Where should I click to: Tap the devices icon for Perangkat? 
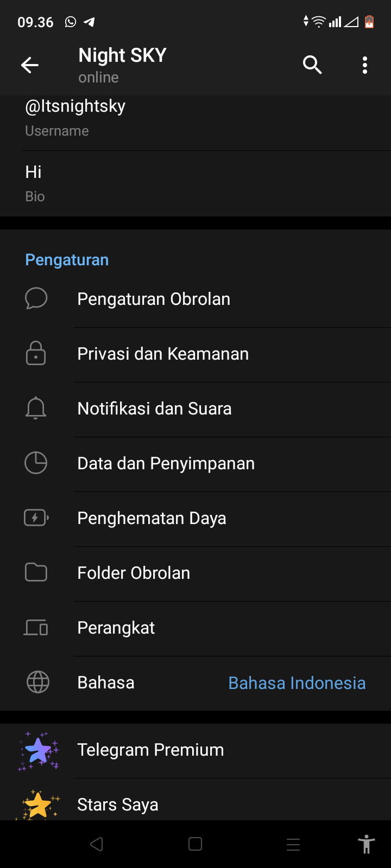click(36, 628)
